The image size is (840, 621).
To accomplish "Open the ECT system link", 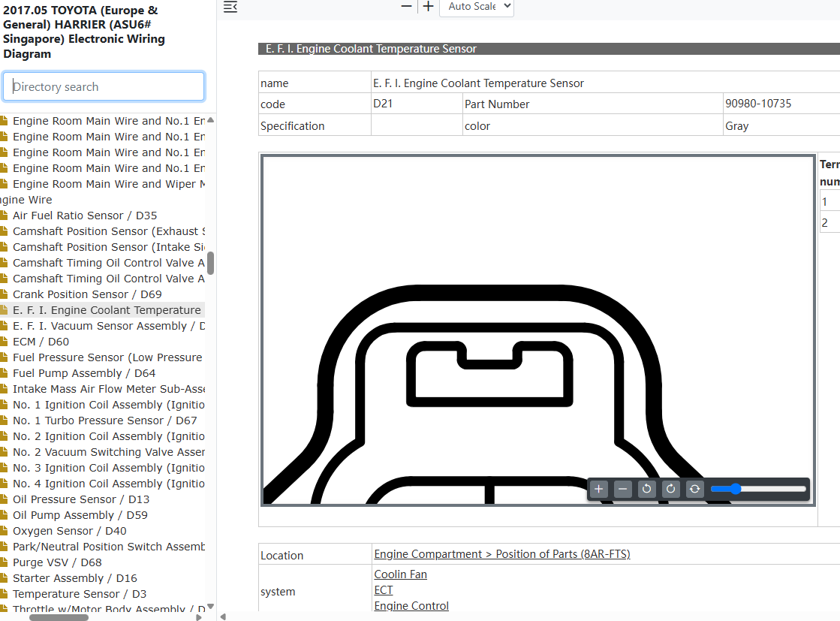I will (384, 590).
